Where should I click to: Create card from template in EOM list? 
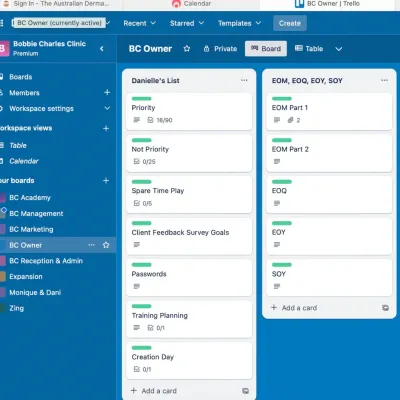point(385,308)
